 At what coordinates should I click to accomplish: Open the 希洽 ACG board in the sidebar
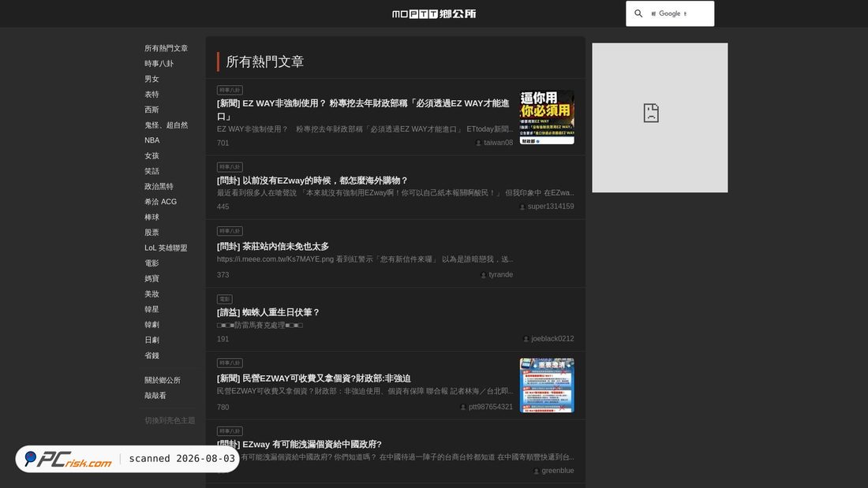[160, 202]
